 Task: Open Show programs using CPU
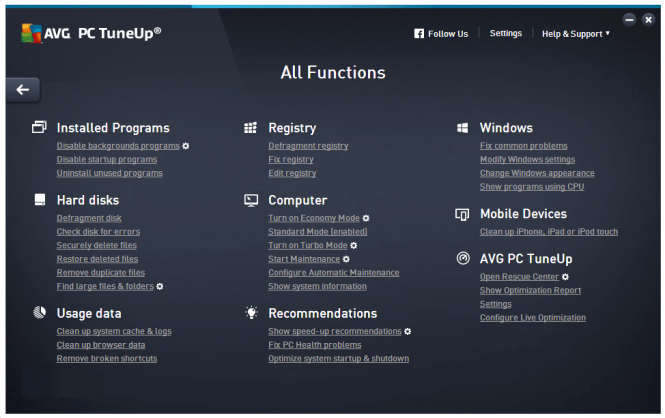(532, 187)
